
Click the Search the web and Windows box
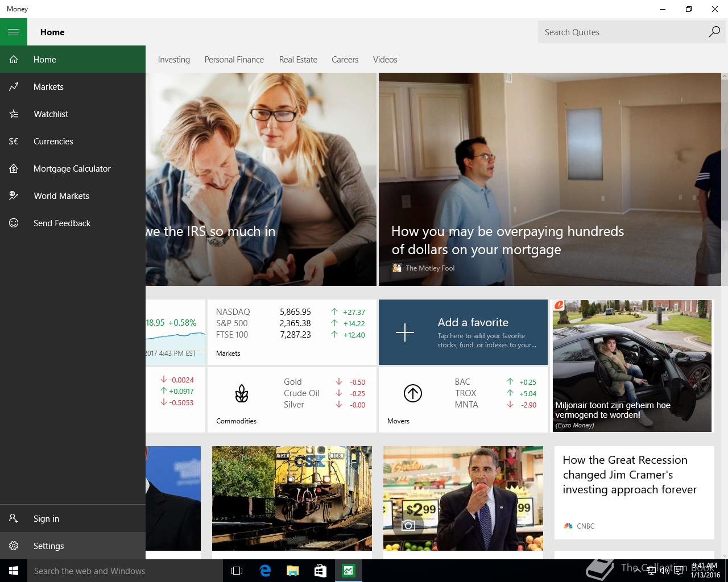pyautogui.click(x=125, y=571)
